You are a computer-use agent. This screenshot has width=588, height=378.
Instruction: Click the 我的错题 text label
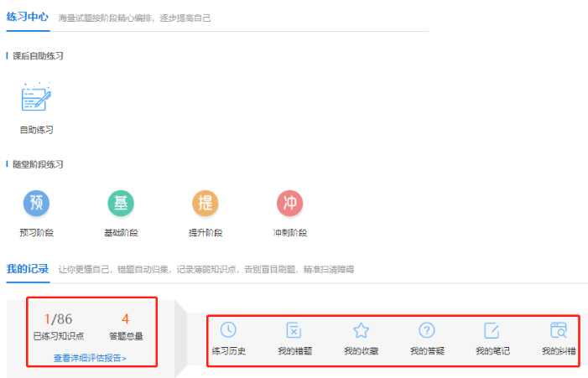[x=294, y=351]
